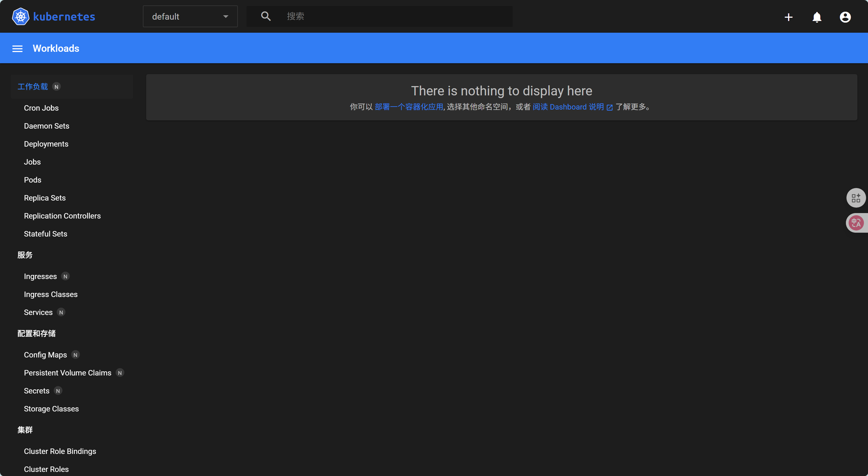Image resolution: width=868 pixels, height=476 pixels.
Task: Click the plus create resource icon
Action: tap(788, 17)
